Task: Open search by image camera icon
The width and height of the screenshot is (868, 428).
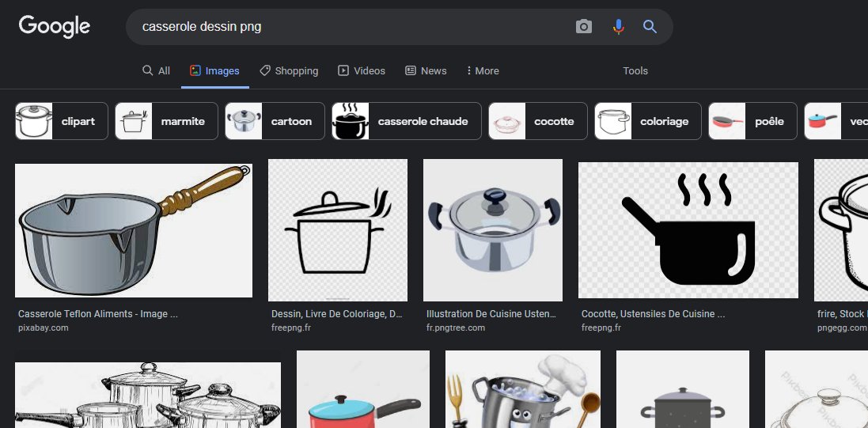Action: [583, 27]
